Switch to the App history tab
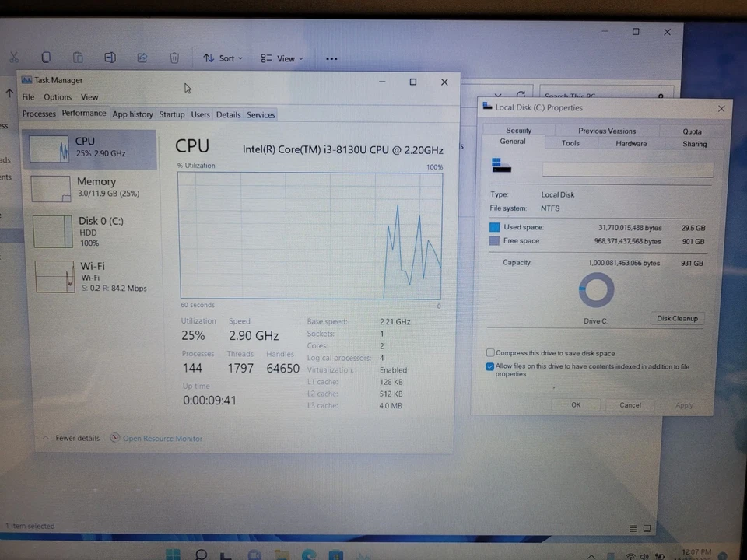The image size is (747, 560). click(132, 114)
